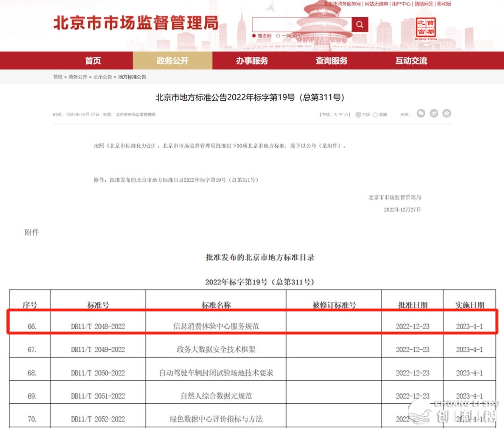Open the 查询服务 navigation menu

coord(331,61)
